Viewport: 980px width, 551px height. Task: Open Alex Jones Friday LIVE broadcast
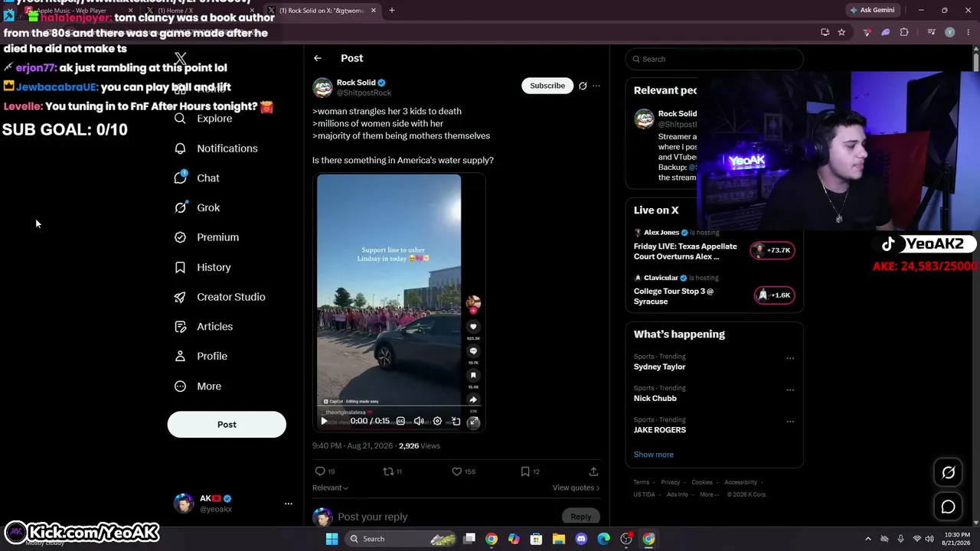tap(685, 252)
